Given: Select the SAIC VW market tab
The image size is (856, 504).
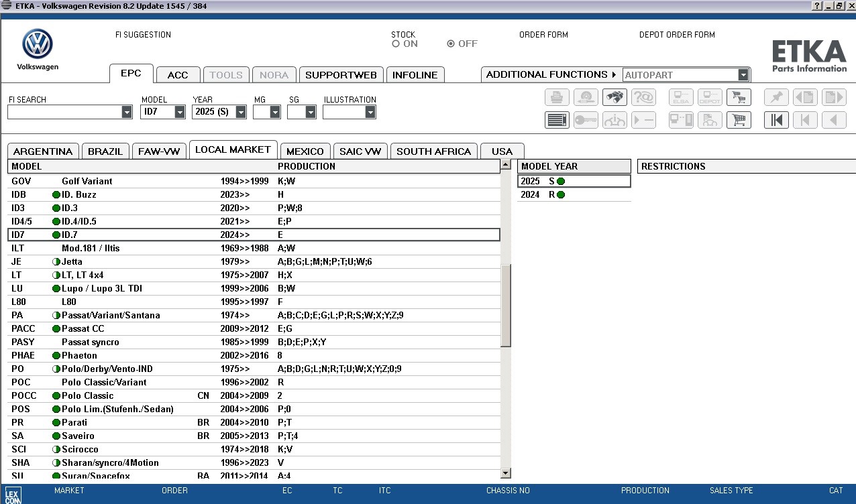Looking at the screenshot, I should tap(361, 151).
